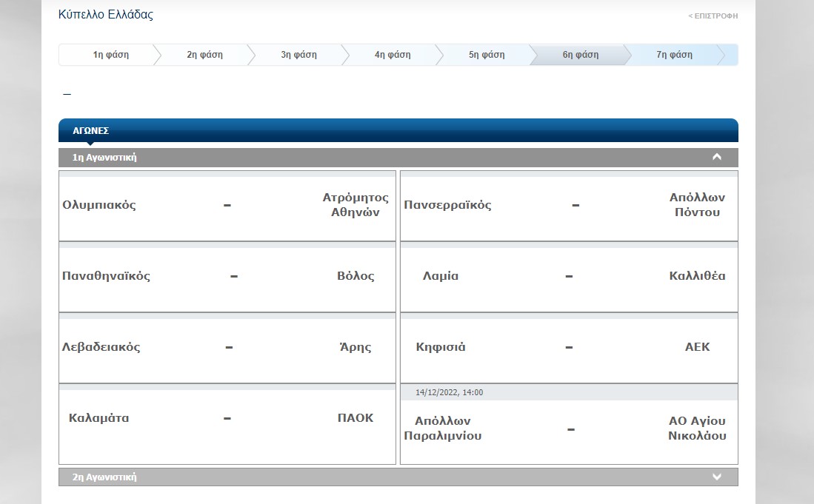Switch to the 3η φάση tab

[298, 55]
